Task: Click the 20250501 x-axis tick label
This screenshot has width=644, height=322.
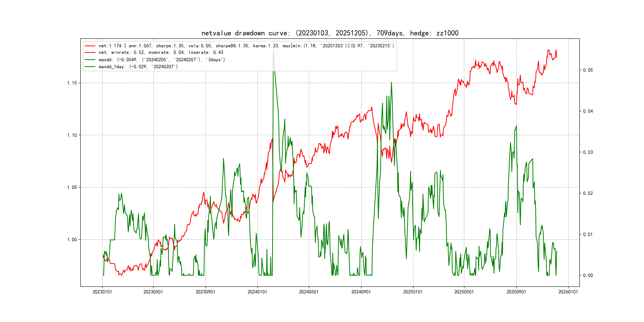Action: pyautogui.click(x=464, y=292)
